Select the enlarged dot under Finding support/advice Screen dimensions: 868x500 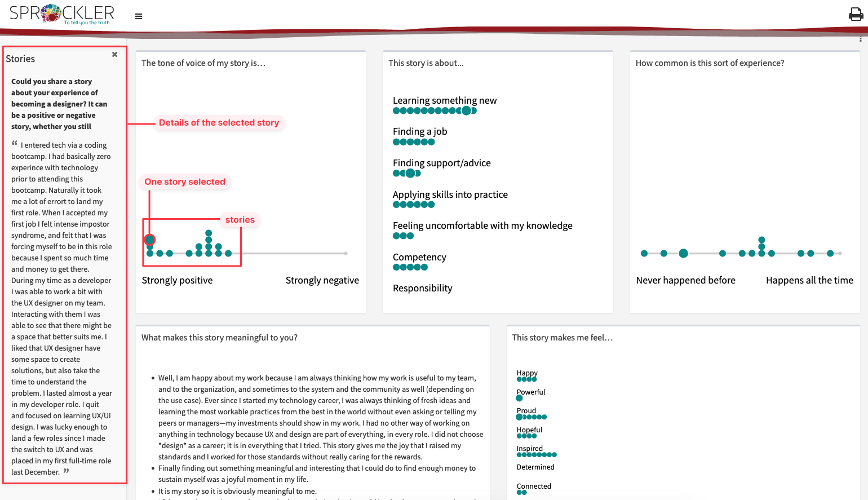tap(410, 174)
